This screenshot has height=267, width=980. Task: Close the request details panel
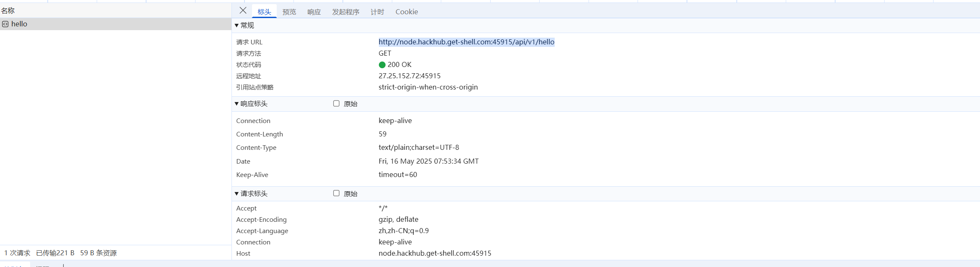[243, 11]
